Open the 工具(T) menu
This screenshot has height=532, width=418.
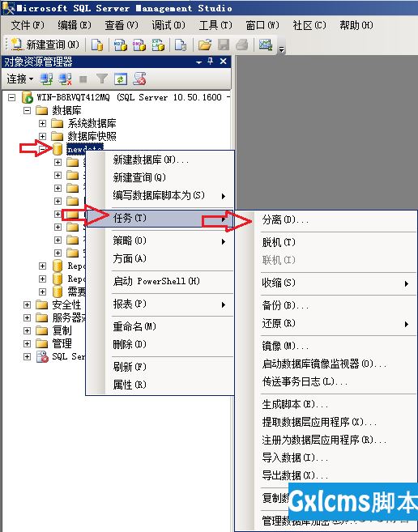[x=215, y=25]
